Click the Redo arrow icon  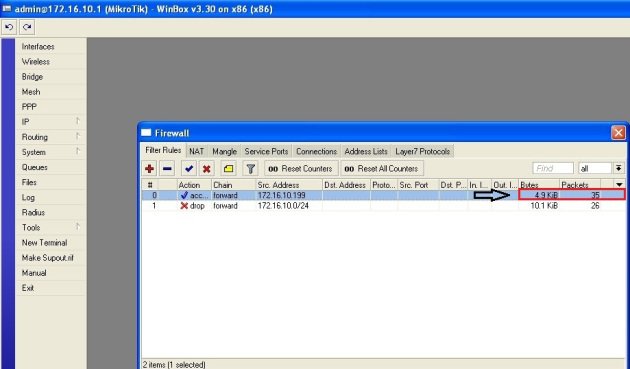pyautogui.click(x=27, y=27)
